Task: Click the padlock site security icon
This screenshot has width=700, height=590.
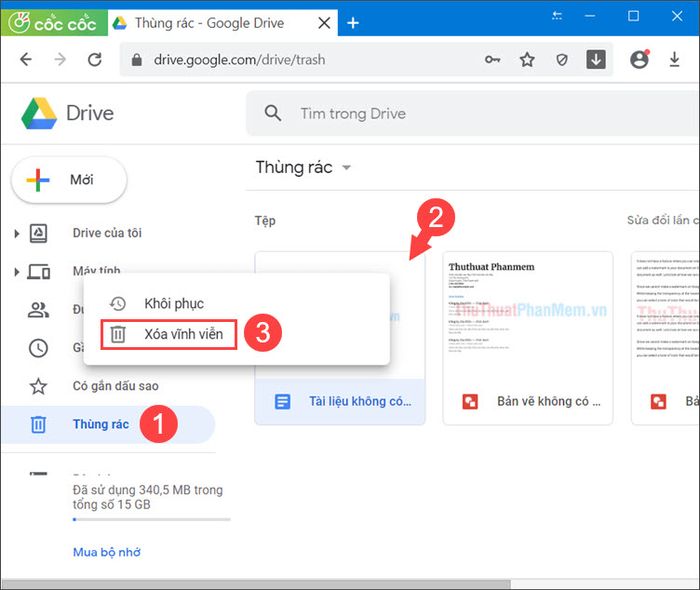Action: [137, 60]
